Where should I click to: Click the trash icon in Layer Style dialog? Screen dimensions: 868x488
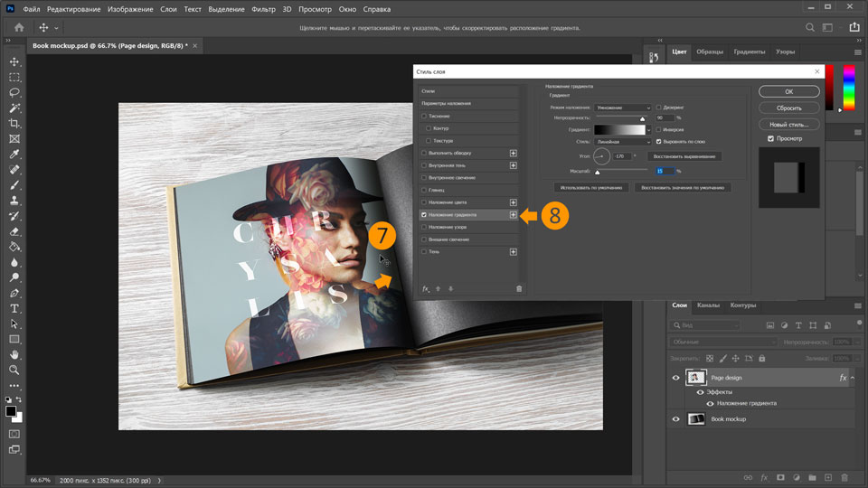[x=519, y=288]
